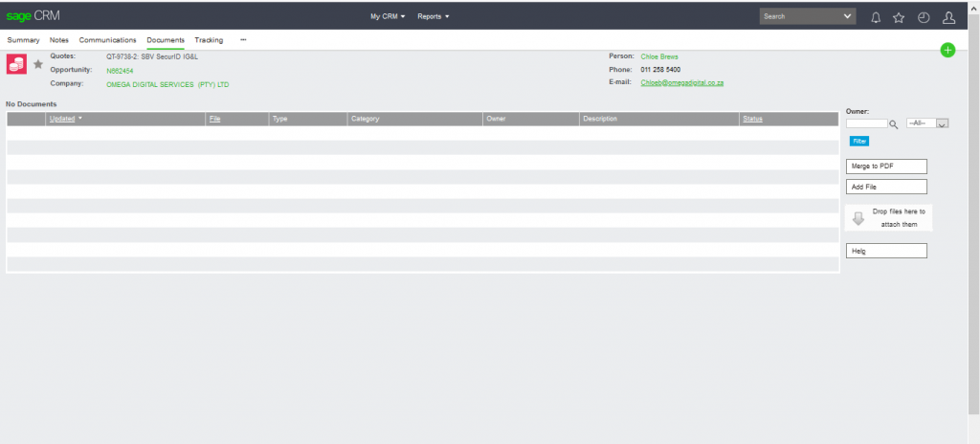Open the notifications bell icon
This screenshot has width=980, height=444.
tap(876, 17)
